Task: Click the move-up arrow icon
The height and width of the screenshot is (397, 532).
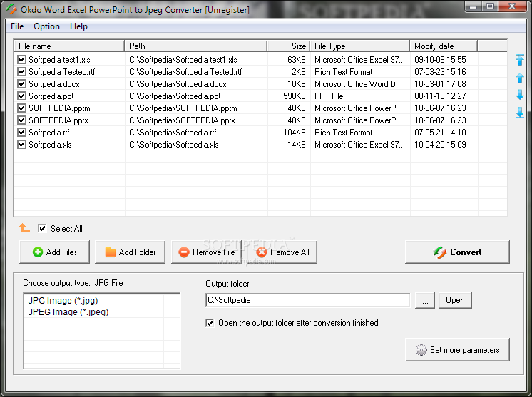Action: [x=520, y=78]
